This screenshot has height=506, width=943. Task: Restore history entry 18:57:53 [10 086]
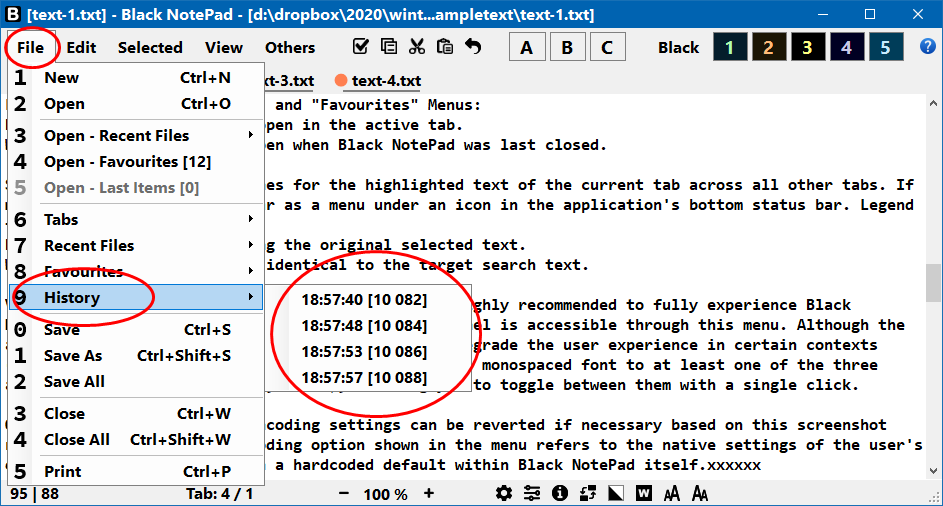click(367, 351)
